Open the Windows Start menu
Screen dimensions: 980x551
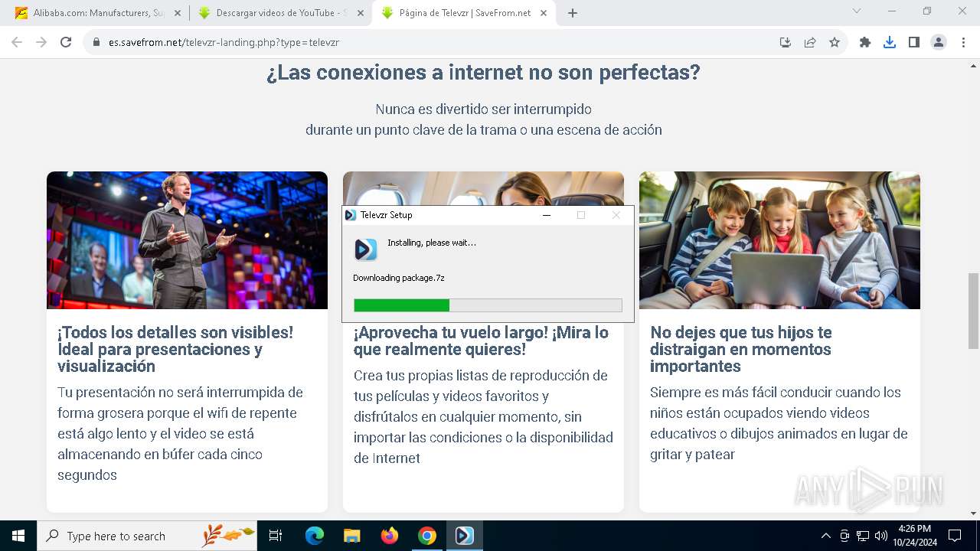[18, 536]
